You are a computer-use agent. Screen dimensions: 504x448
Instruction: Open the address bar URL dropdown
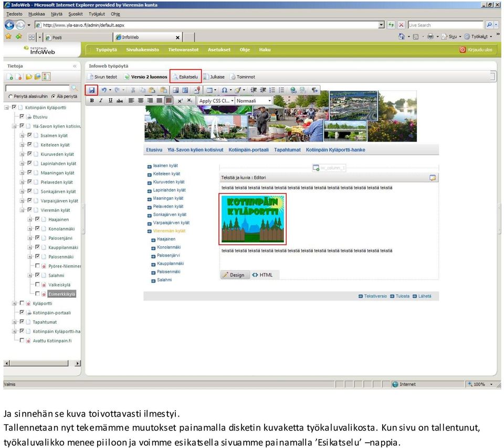pos(381,25)
